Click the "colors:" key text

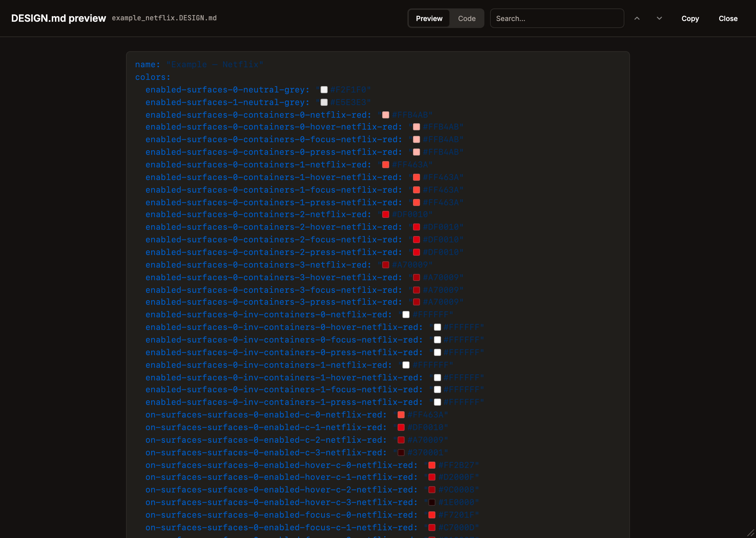[x=153, y=77]
